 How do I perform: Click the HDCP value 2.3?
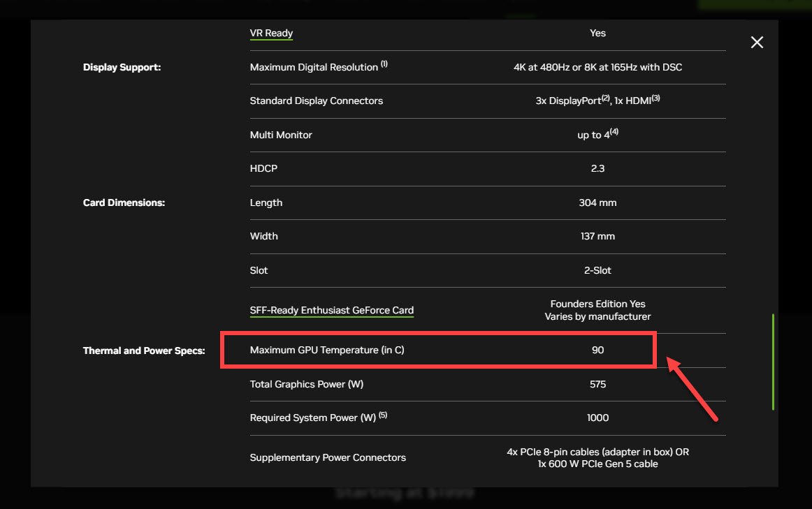coord(597,169)
